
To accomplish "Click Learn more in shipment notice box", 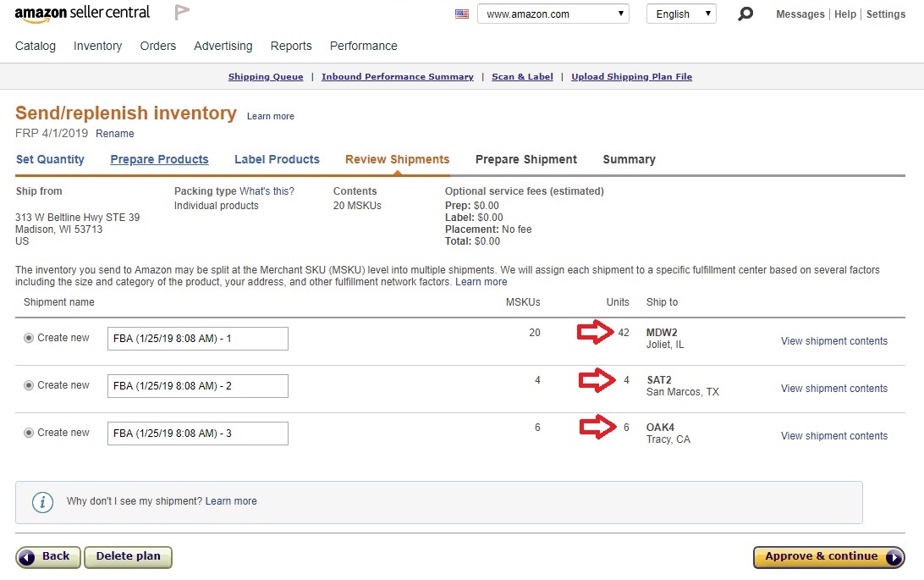I will (231, 501).
